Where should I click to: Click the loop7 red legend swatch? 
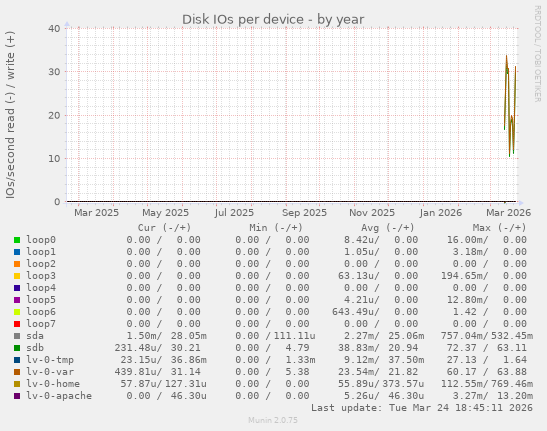pyautogui.click(x=17, y=324)
